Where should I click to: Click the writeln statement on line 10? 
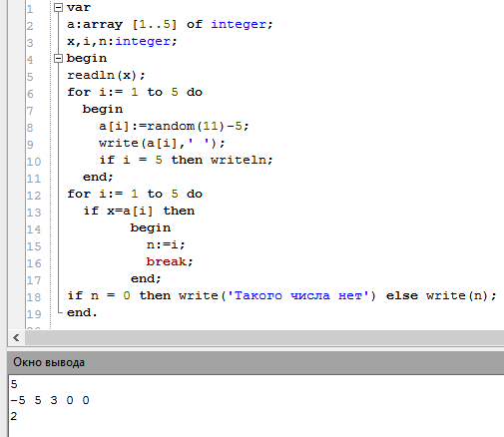242,160
